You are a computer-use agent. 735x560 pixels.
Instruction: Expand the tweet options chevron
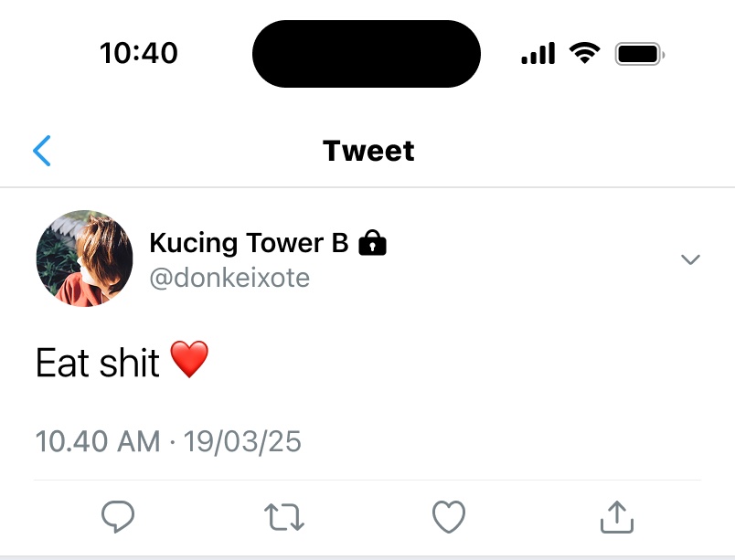[x=690, y=259]
